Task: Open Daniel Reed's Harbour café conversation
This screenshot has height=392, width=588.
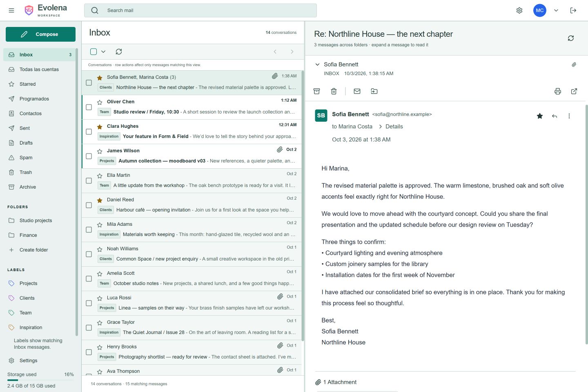Action: click(x=192, y=205)
